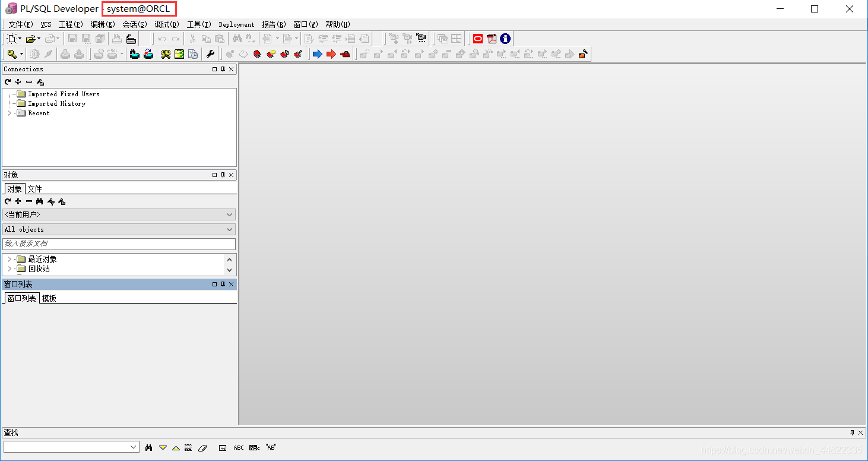The width and height of the screenshot is (868, 461).
Task: Refresh the Connections panel
Action: click(x=8, y=82)
